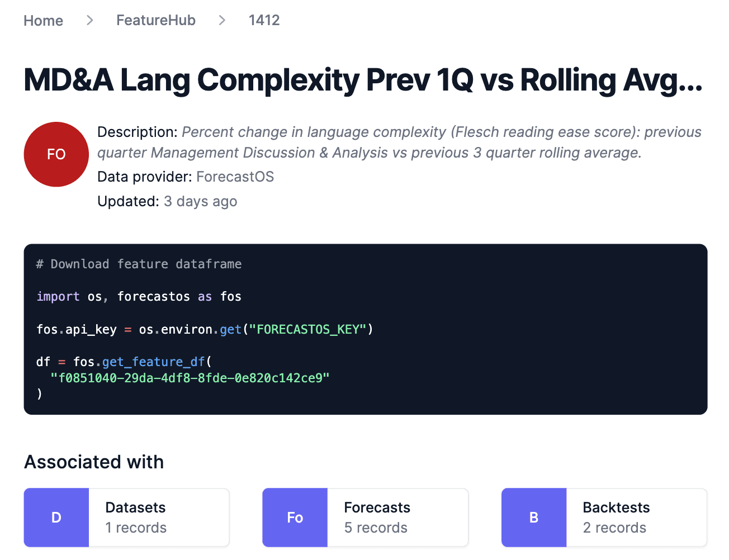The width and height of the screenshot is (729, 560).
Task: Click the ForecastOS data provider name
Action: click(x=235, y=177)
